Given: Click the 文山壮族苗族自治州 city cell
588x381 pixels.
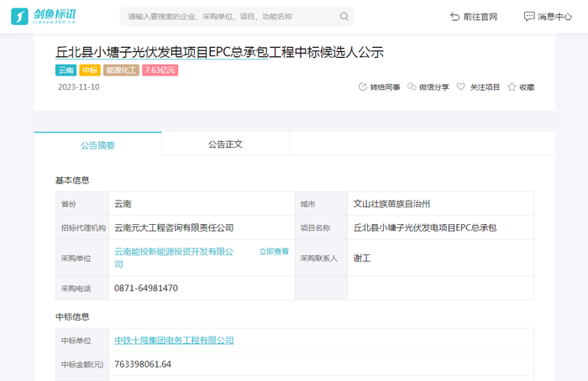Looking at the screenshot, I should pos(441,204).
